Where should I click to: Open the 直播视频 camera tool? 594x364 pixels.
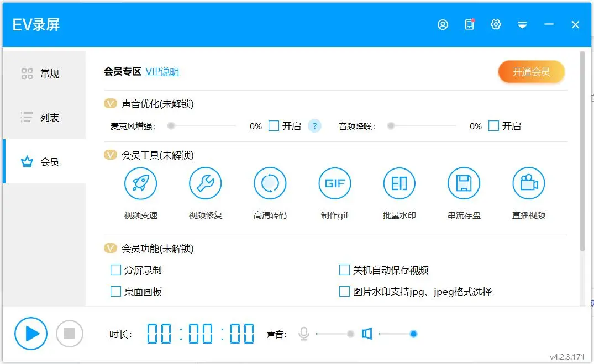[529, 183]
